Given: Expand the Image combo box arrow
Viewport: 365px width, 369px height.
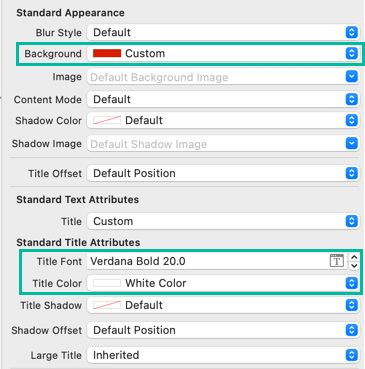Looking at the screenshot, I should click(x=351, y=77).
